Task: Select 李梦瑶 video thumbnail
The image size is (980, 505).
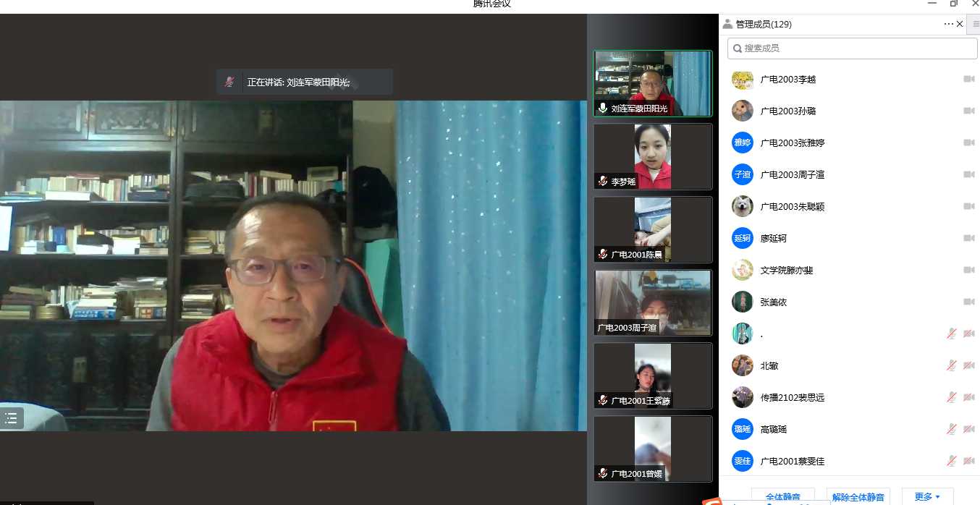Action: click(x=653, y=156)
